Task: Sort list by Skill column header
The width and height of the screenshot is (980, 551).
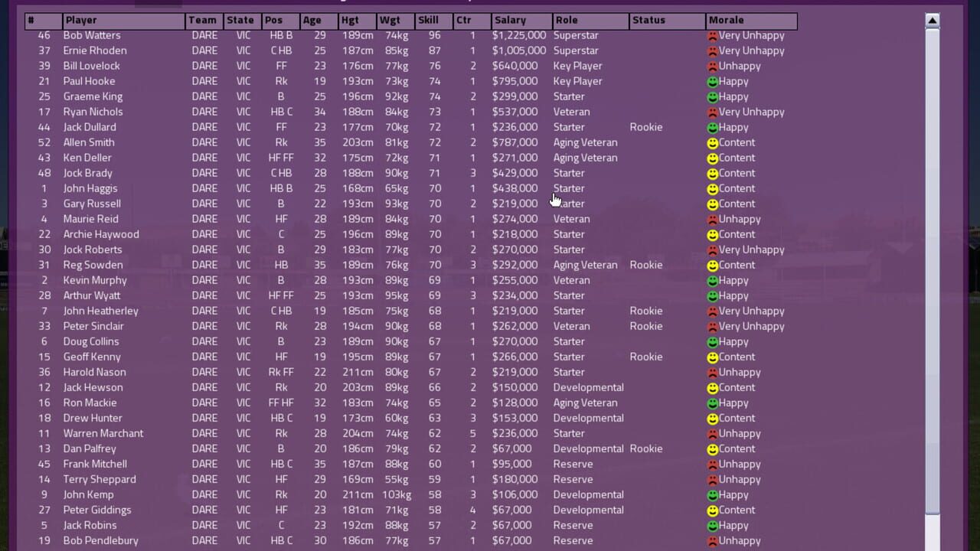Action: [x=434, y=21]
